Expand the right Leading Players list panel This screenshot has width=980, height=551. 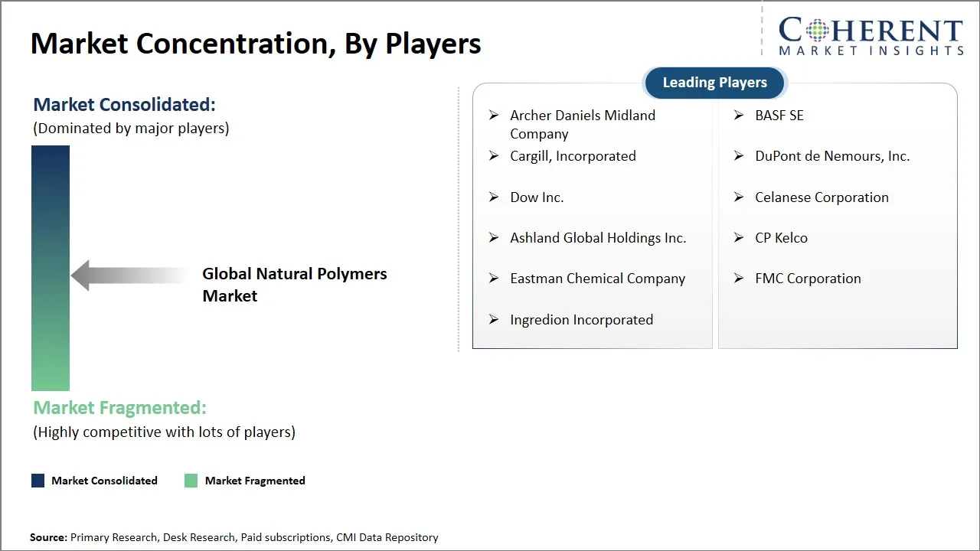(x=838, y=217)
